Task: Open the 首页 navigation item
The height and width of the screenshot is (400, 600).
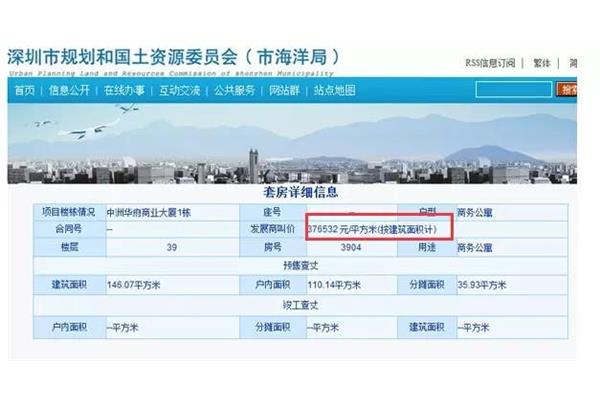Action: point(24,90)
